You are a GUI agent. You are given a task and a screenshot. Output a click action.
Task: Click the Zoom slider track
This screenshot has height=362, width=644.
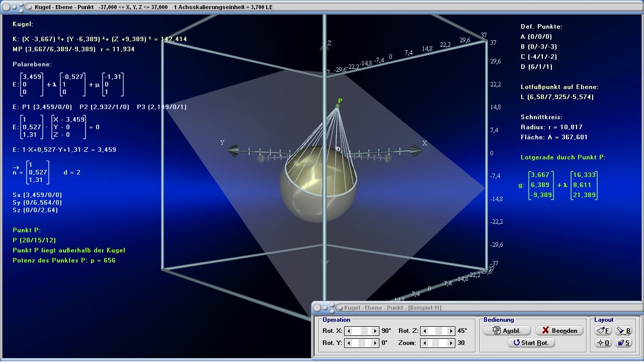(x=437, y=343)
